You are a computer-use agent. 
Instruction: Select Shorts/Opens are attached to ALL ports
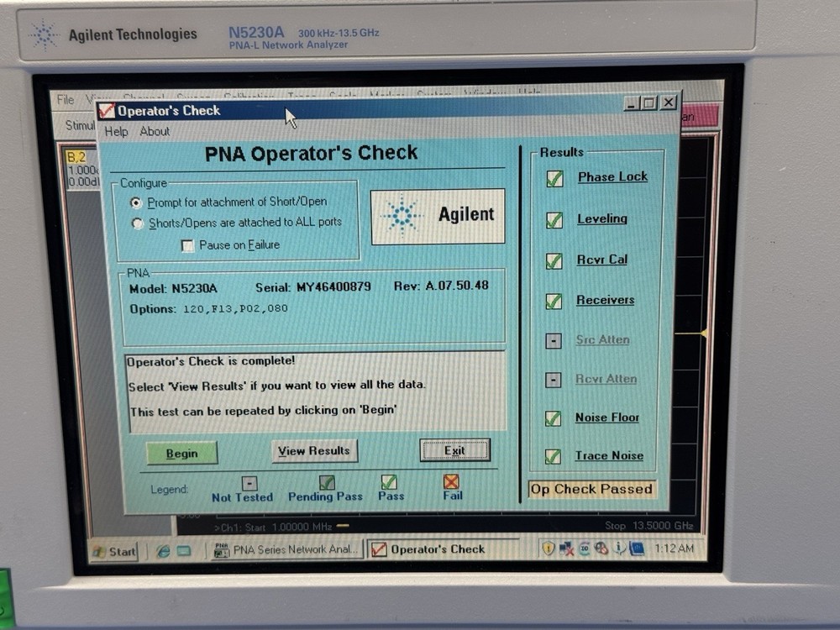point(135,223)
